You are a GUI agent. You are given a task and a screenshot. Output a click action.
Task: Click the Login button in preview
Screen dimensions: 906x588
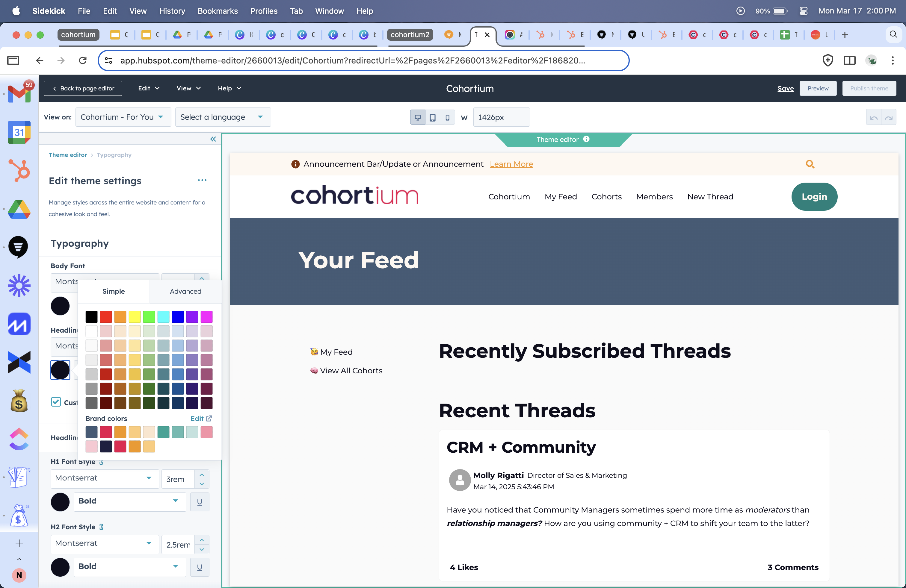point(814,197)
